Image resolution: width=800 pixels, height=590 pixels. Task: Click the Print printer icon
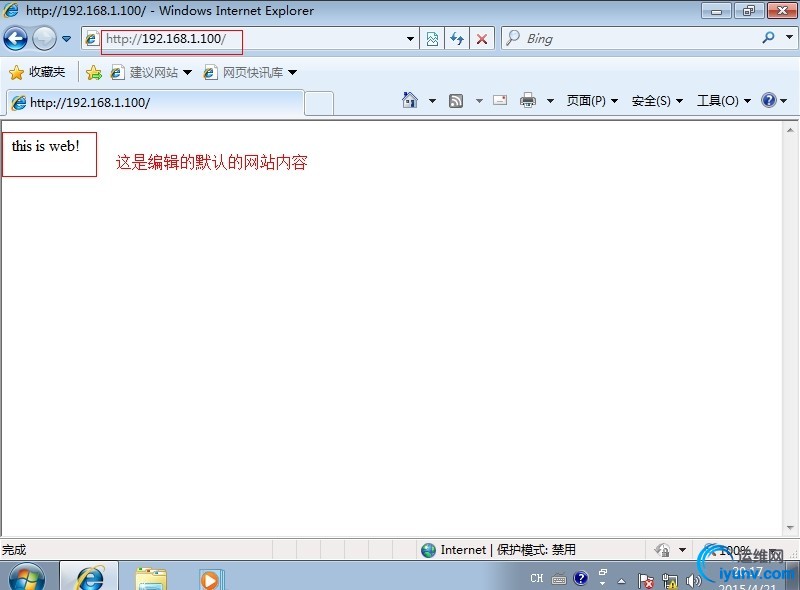(x=528, y=100)
